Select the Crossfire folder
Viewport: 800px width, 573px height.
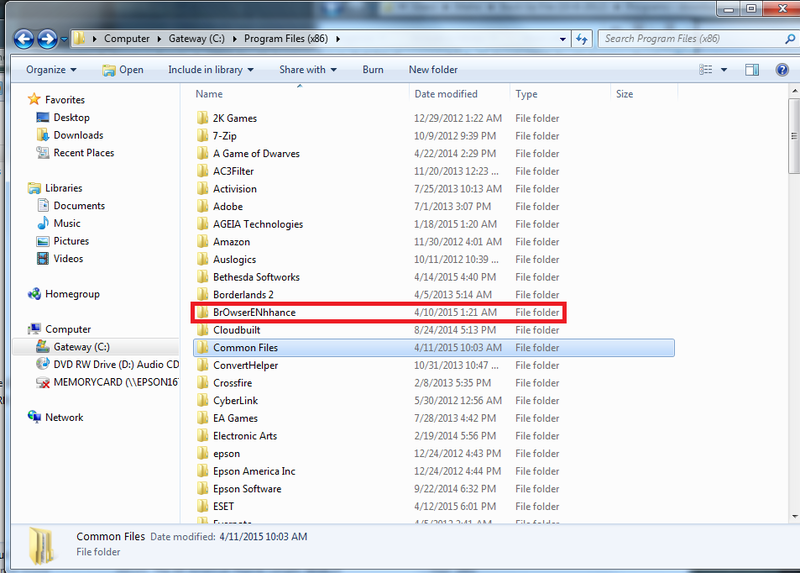point(434,383)
